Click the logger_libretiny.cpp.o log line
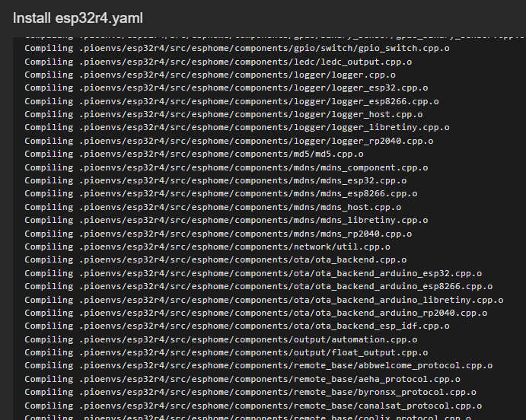The height and width of the screenshot is (420, 526). [237, 127]
